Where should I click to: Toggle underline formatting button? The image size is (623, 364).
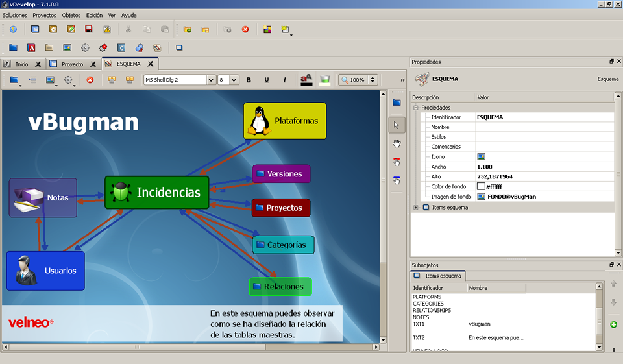(x=266, y=80)
